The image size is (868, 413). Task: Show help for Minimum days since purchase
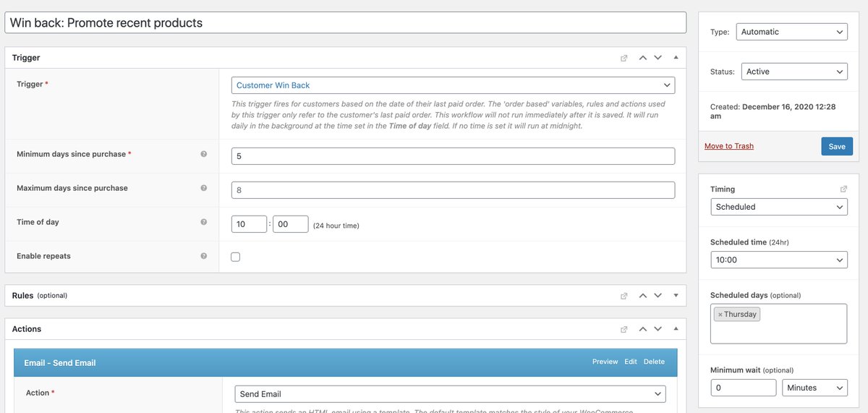pos(204,154)
